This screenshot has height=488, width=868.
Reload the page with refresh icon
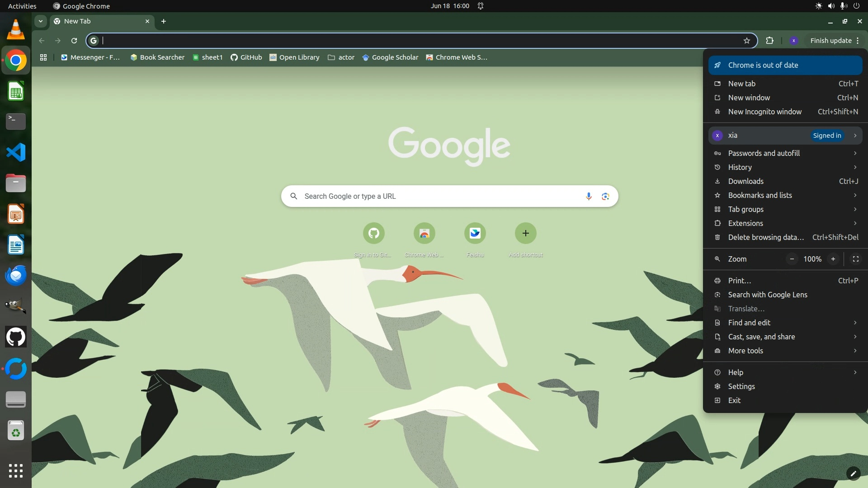[74, 41]
